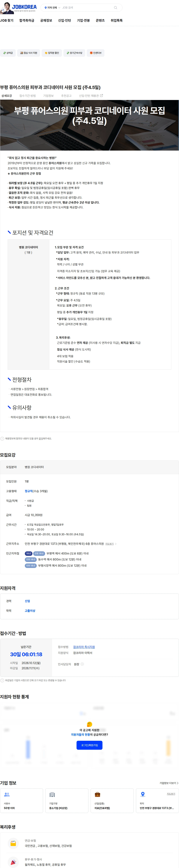
Task: Open the 콘텐츠 menu
Action: point(100,21)
